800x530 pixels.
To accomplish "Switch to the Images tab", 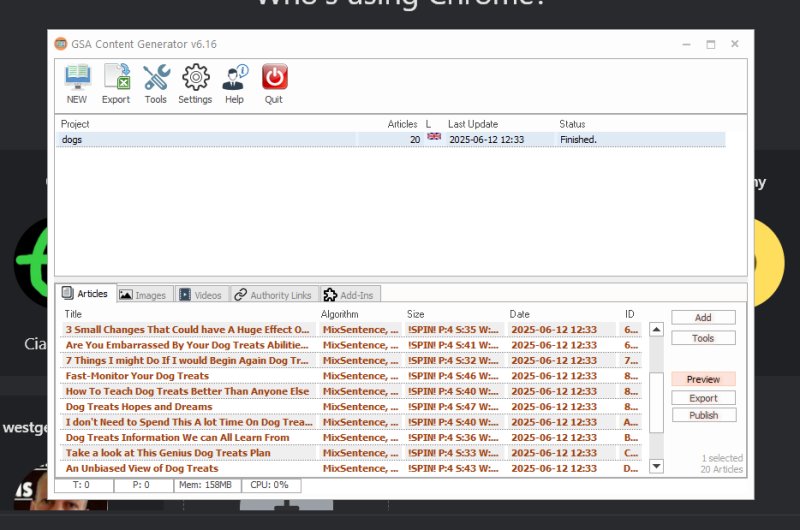I will point(145,295).
